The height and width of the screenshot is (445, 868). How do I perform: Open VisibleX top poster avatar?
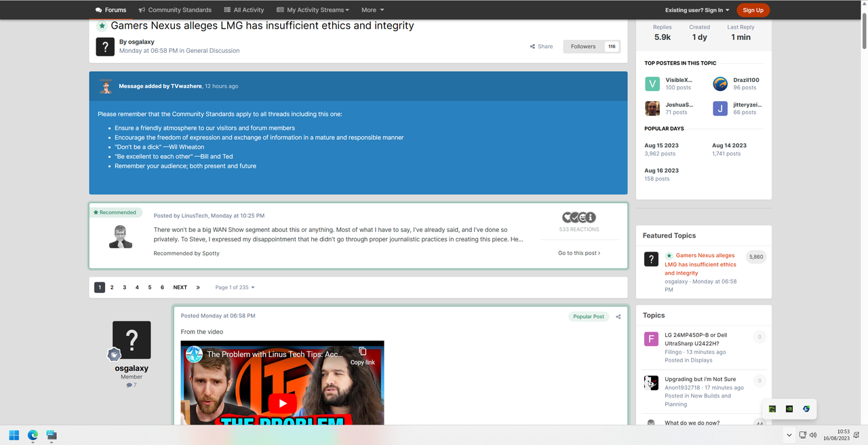click(x=652, y=83)
